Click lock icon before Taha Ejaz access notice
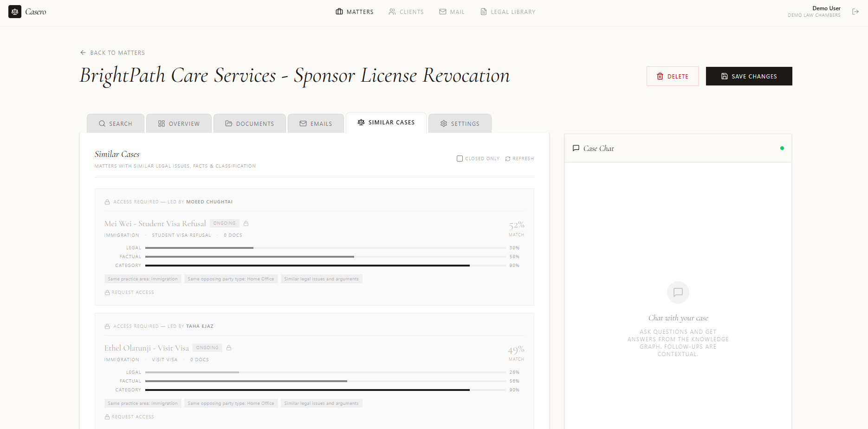This screenshot has height=429, width=868. click(x=107, y=326)
